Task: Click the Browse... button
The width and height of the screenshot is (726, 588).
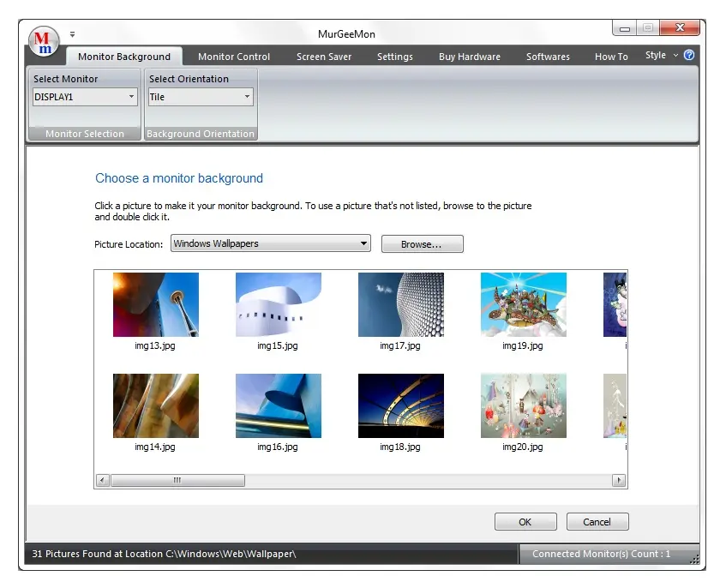Action: (x=422, y=244)
